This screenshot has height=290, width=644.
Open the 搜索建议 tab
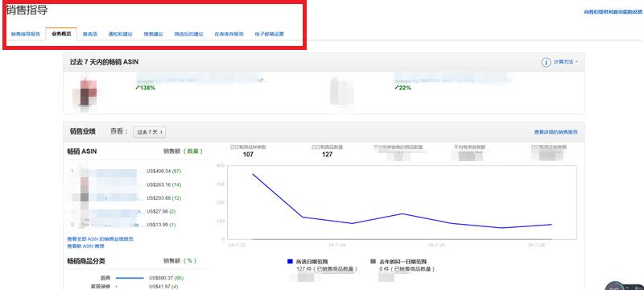click(x=153, y=34)
